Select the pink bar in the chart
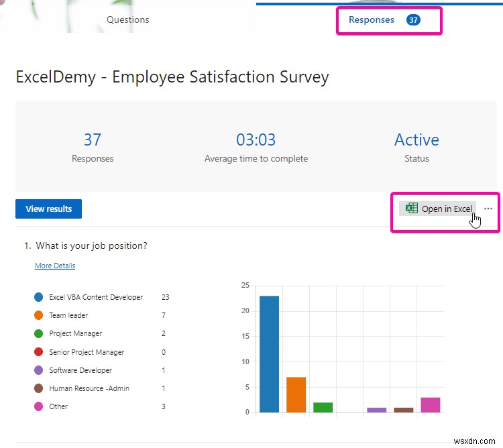This screenshot has width=503, height=448. [x=431, y=404]
